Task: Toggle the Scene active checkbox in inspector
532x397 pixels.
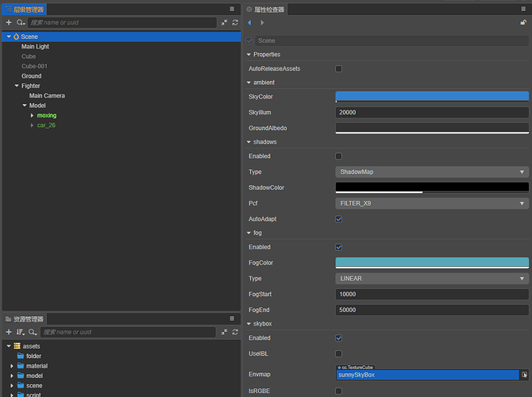Action: point(249,40)
